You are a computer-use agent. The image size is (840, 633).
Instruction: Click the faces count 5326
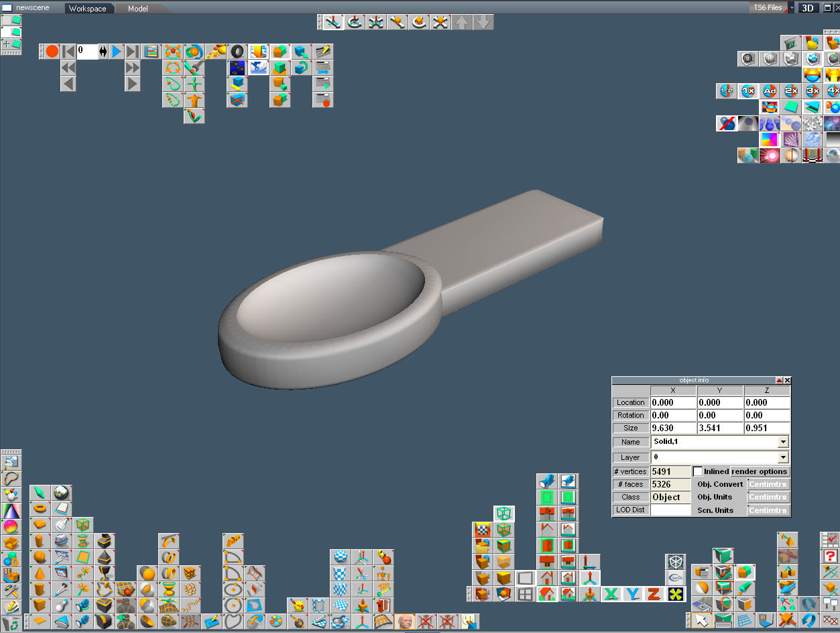pos(670,484)
